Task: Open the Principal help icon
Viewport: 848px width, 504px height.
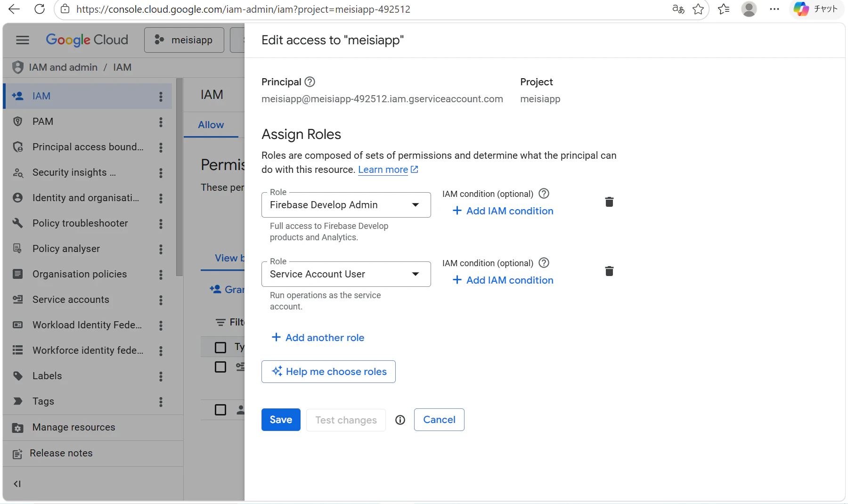Action: [x=310, y=82]
